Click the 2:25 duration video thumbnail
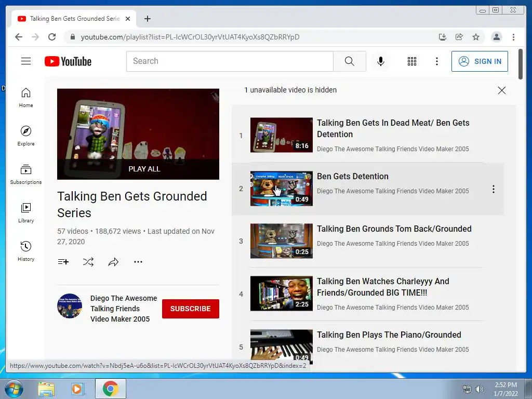 [281, 294]
